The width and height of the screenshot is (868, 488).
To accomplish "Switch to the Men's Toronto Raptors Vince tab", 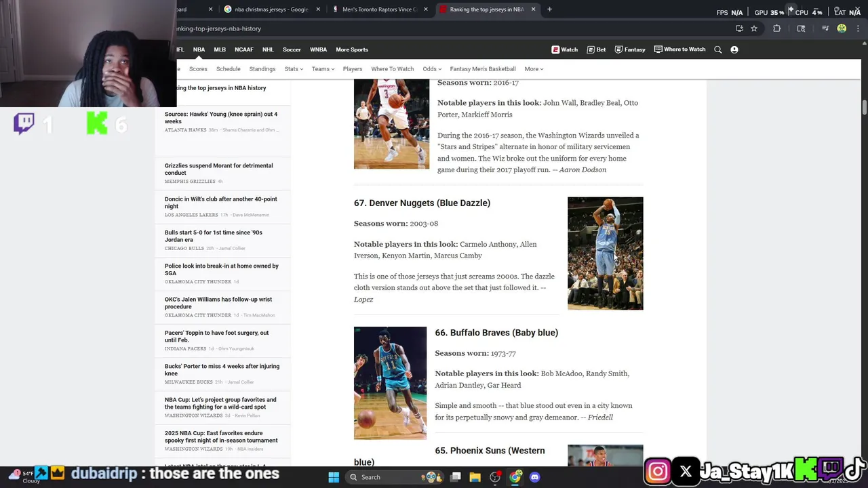I will point(380,9).
